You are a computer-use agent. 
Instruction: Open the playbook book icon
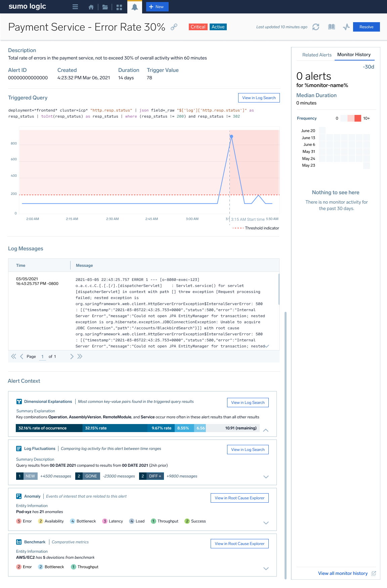332,27
